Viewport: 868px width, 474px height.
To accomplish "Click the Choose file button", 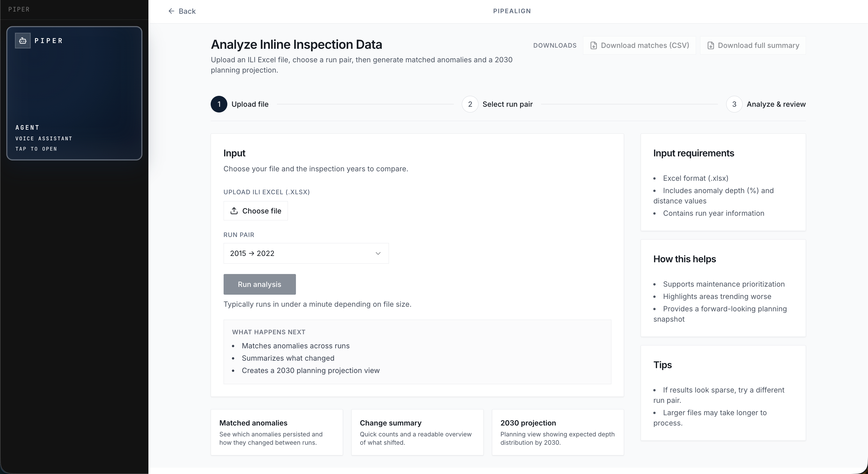I will click(x=255, y=211).
